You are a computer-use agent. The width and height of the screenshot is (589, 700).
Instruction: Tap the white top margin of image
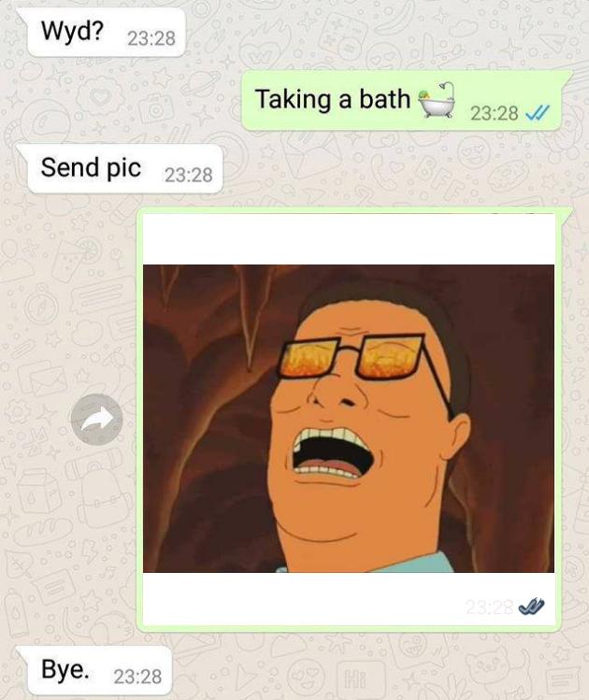coord(349,239)
